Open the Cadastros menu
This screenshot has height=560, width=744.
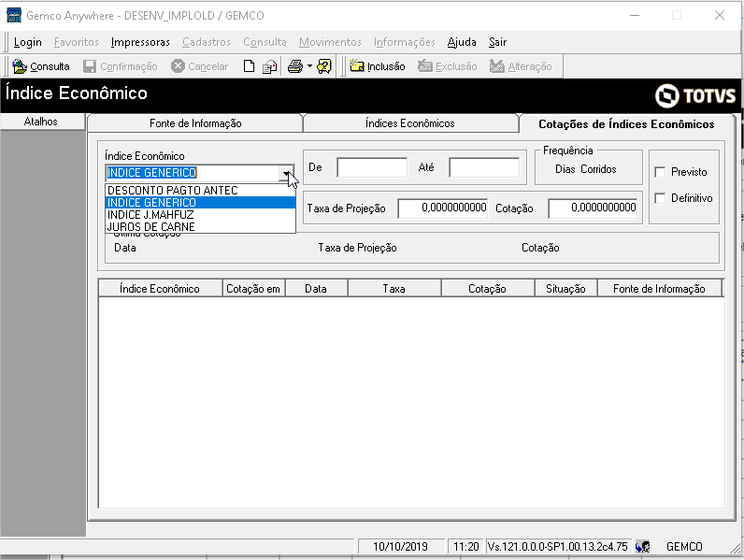[x=207, y=42]
